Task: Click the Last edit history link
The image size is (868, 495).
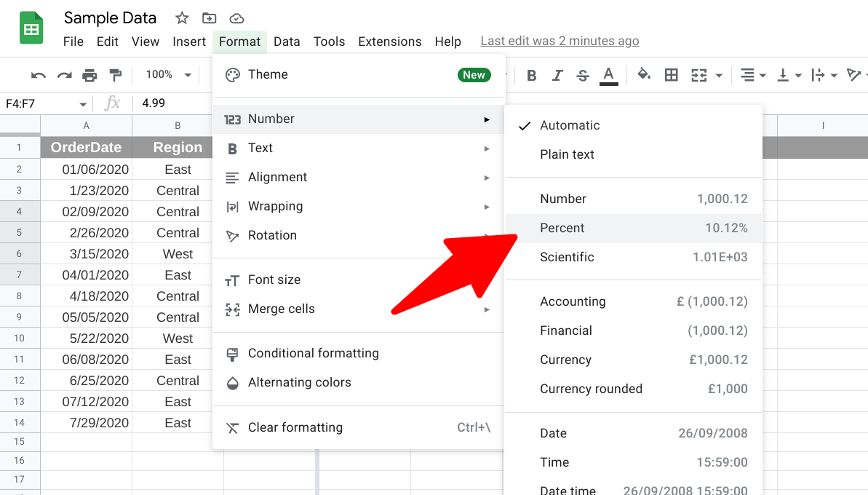Action: pyautogui.click(x=560, y=41)
